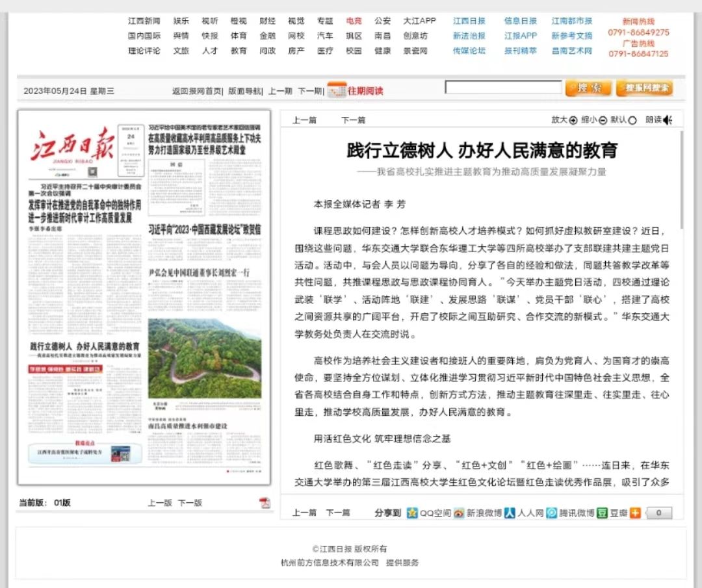The width and height of the screenshot is (702, 588).
Task: Open the 电竞 navigation item
Action: tap(354, 21)
